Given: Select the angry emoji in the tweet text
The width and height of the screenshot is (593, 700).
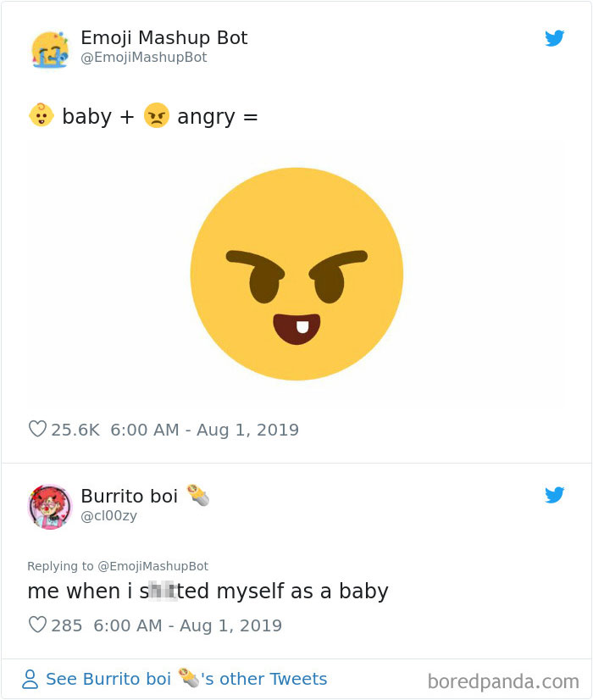Looking at the screenshot, I should pos(157,116).
